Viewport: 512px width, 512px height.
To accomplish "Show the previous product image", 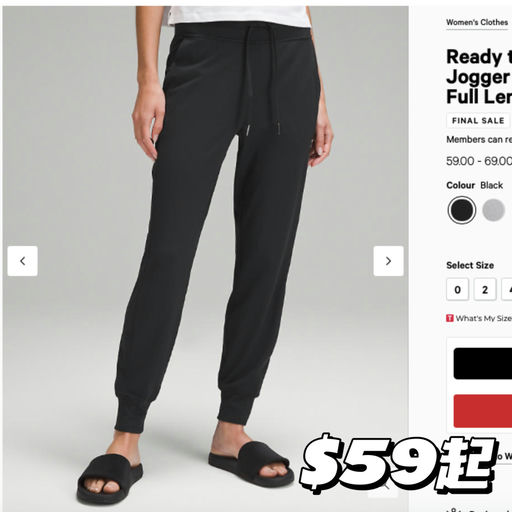I will tap(23, 261).
